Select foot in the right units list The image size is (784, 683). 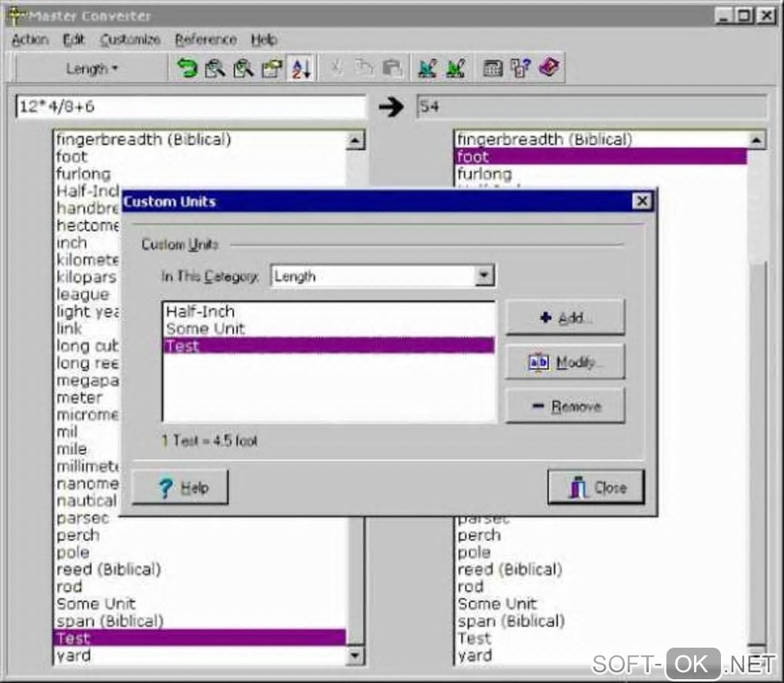602,157
